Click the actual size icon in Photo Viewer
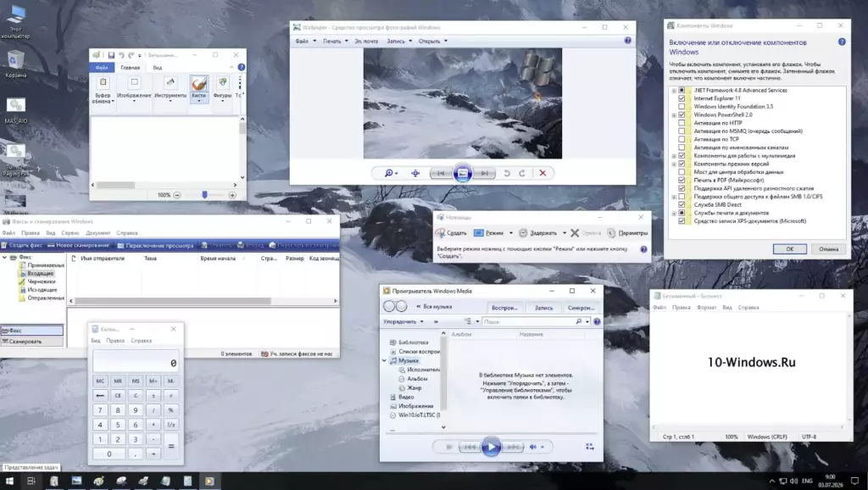The image size is (868, 490). tap(415, 173)
